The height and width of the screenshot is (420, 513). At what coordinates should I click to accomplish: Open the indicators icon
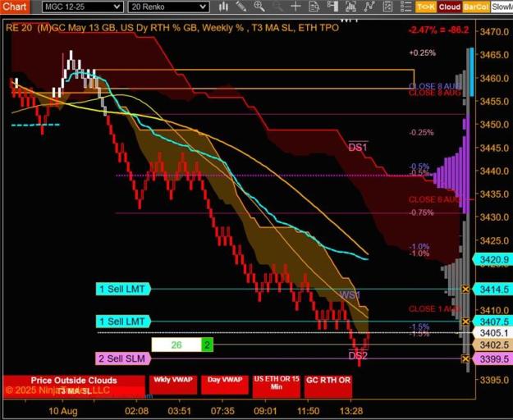click(x=350, y=7)
